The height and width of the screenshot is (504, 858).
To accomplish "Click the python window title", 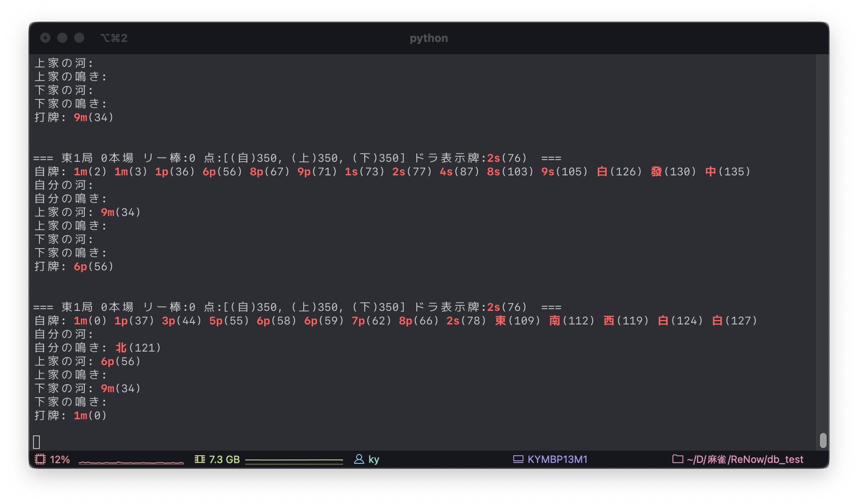I will pyautogui.click(x=429, y=38).
